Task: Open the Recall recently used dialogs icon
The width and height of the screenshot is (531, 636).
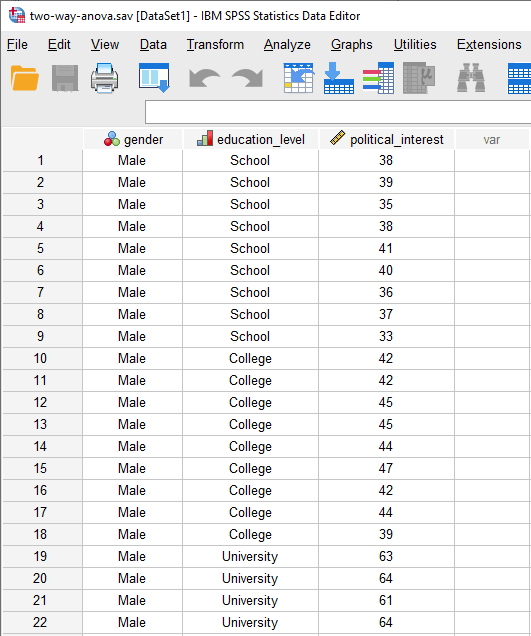Action: 154,77
